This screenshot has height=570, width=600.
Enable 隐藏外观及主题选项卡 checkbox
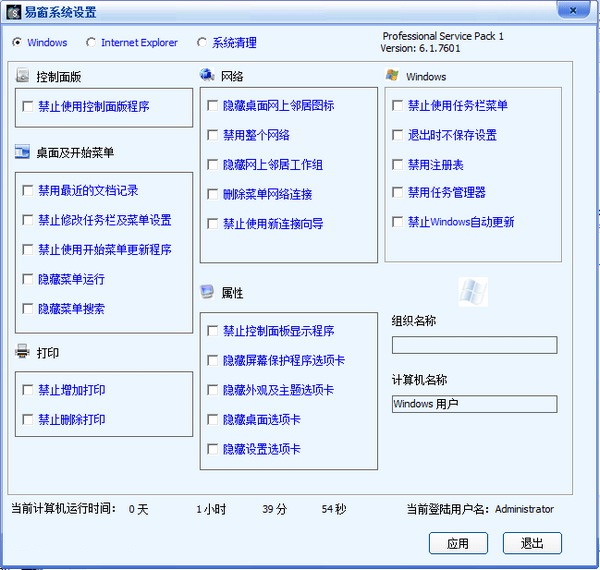pyautogui.click(x=212, y=390)
